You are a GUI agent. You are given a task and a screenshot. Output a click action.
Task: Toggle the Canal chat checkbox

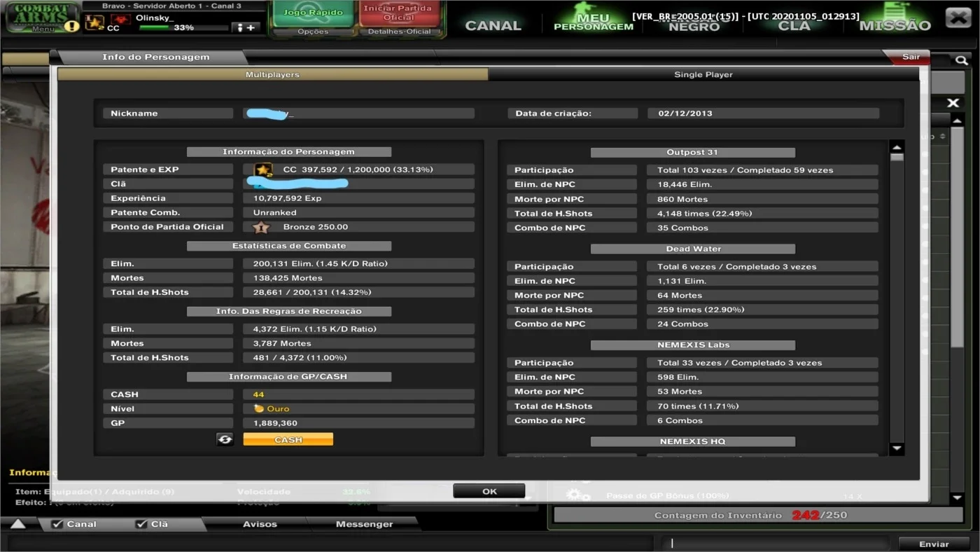coord(58,524)
